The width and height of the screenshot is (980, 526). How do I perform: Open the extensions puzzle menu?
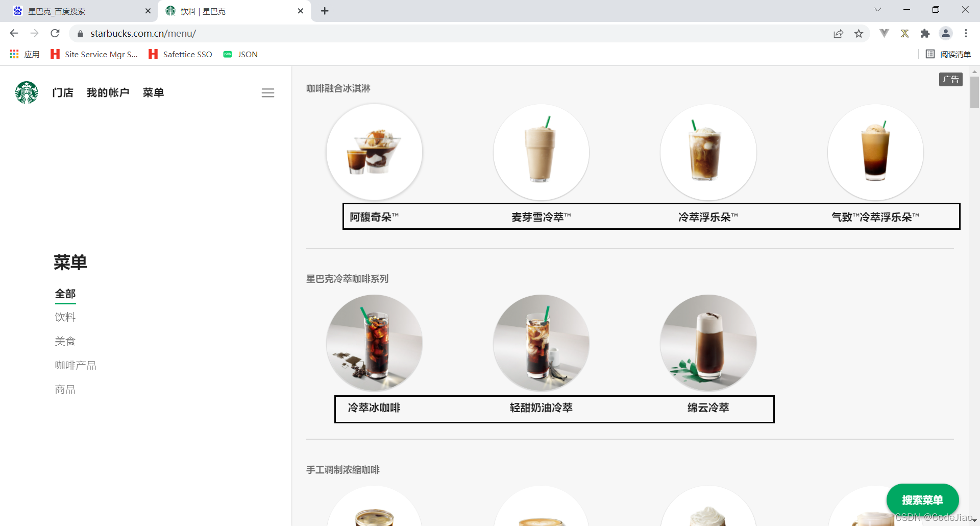click(x=925, y=34)
